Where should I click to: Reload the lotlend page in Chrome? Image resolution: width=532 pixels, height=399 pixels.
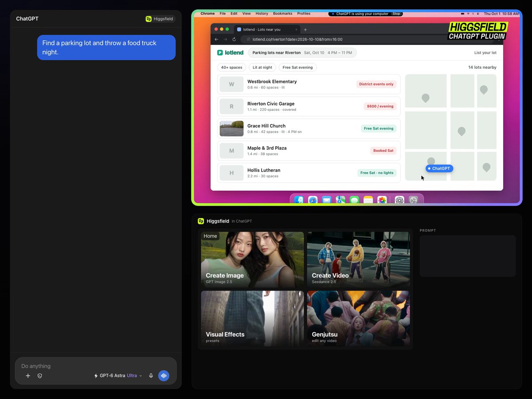tap(234, 39)
